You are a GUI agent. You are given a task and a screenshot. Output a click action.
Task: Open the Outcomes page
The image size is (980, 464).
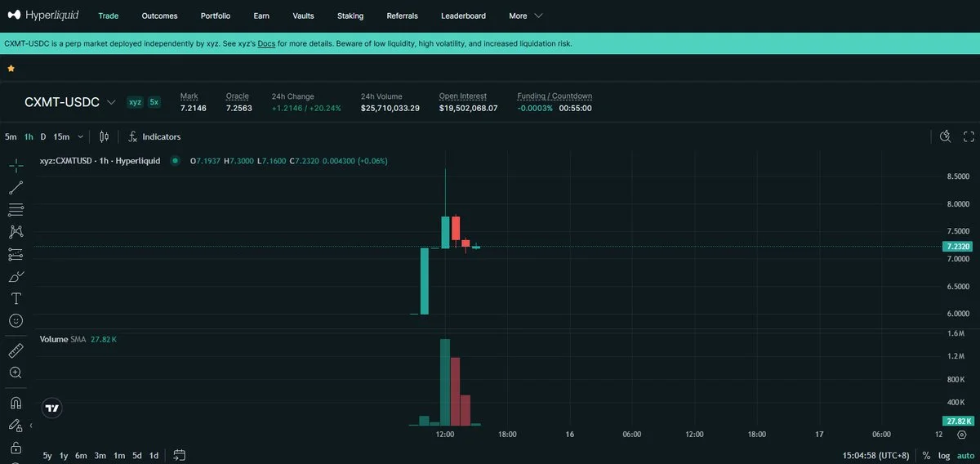(159, 16)
